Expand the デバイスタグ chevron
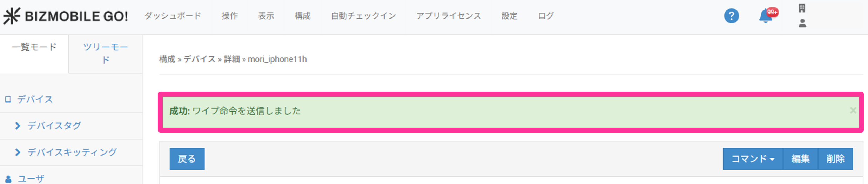This screenshot has height=184, width=868. [x=18, y=126]
